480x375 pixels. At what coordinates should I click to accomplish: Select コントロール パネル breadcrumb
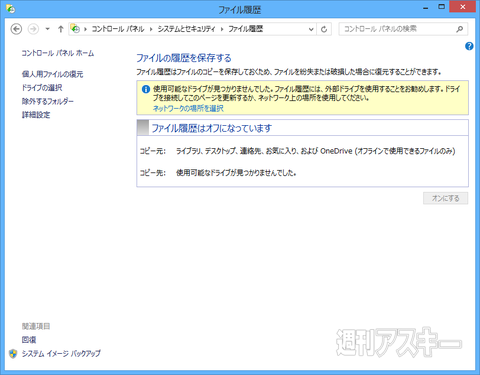(x=118, y=29)
